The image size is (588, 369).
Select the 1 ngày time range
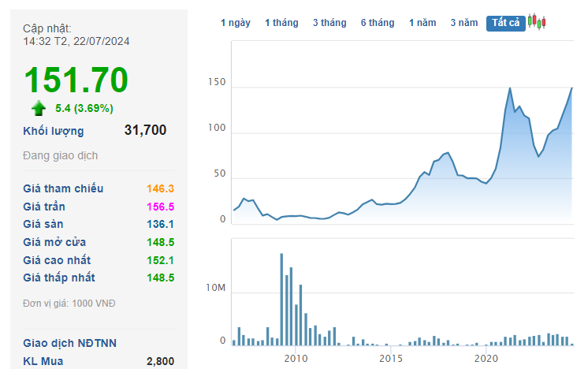[x=236, y=23]
